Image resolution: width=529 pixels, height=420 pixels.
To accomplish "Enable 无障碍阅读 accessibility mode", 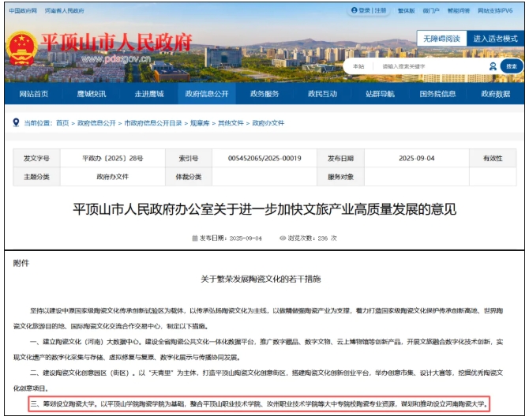I will [x=441, y=38].
